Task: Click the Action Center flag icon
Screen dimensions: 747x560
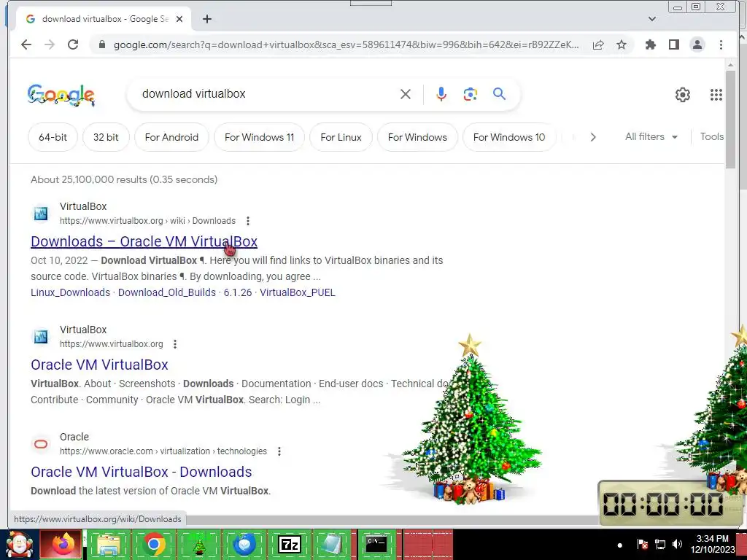Action: tap(642, 544)
